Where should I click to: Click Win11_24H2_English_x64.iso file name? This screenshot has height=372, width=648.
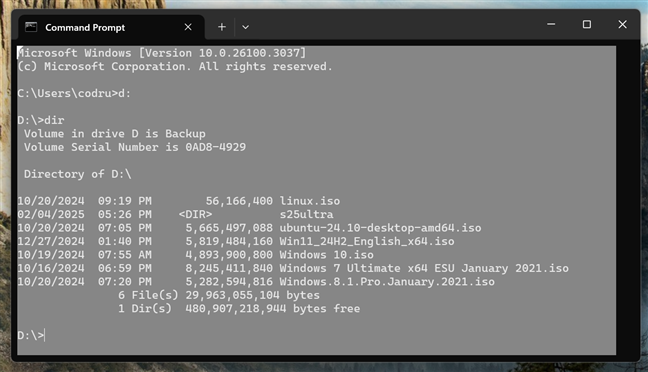coord(367,241)
